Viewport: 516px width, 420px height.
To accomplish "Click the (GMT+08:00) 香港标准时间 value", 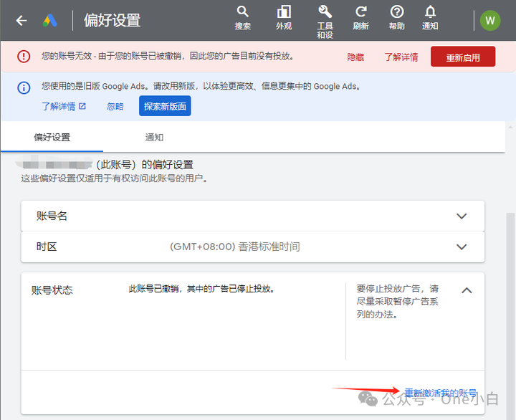I will 234,247.
